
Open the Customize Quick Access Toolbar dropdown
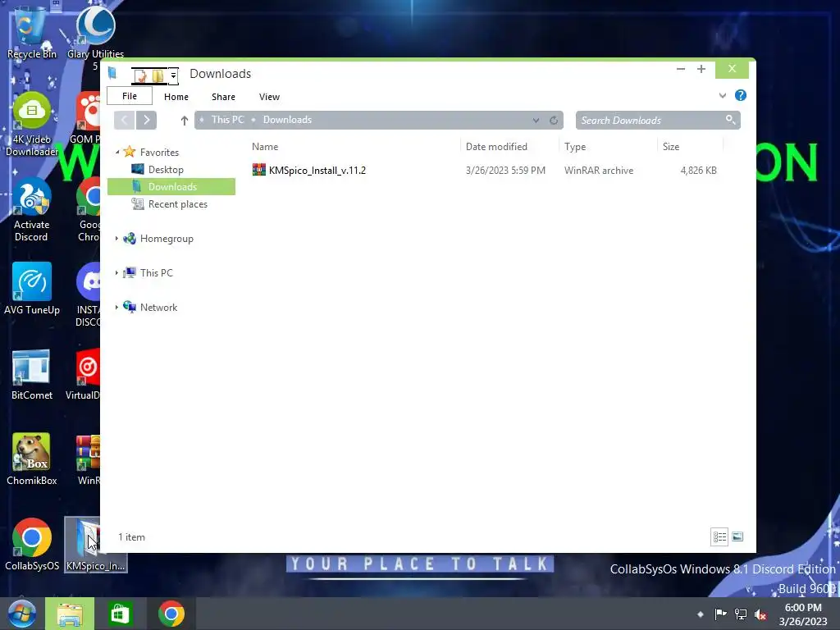pyautogui.click(x=173, y=76)
